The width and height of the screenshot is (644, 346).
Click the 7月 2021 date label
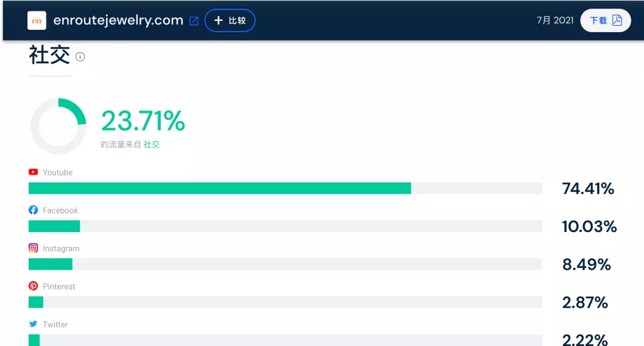click(x=555, y=20)
